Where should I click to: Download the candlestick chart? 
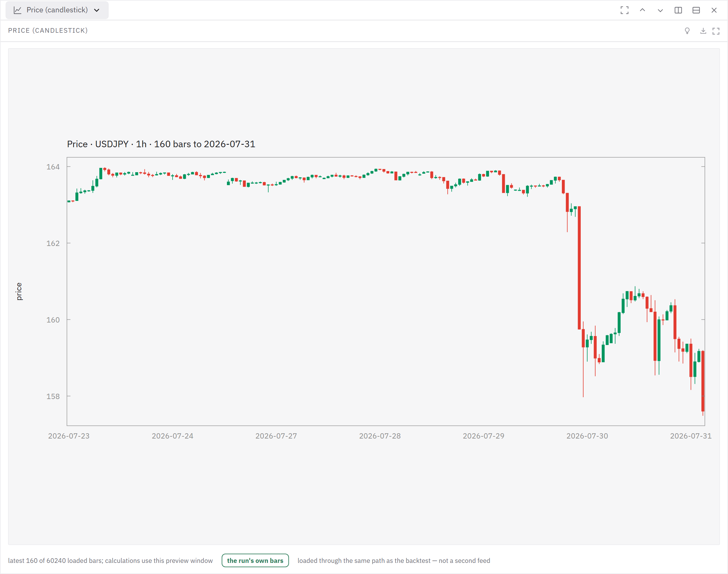[x=703, y=31]
